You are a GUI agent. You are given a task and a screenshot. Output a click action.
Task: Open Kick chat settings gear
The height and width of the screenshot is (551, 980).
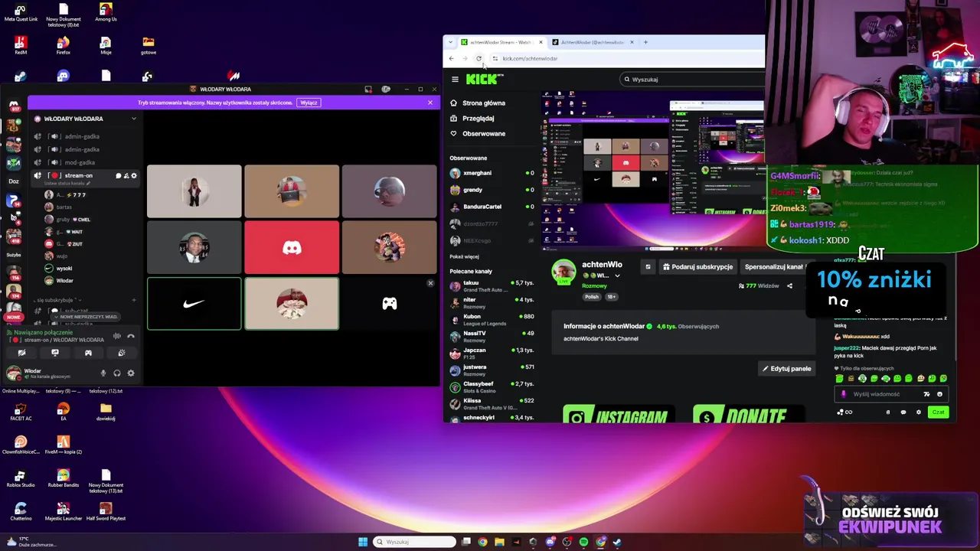(x=919, y=412)
